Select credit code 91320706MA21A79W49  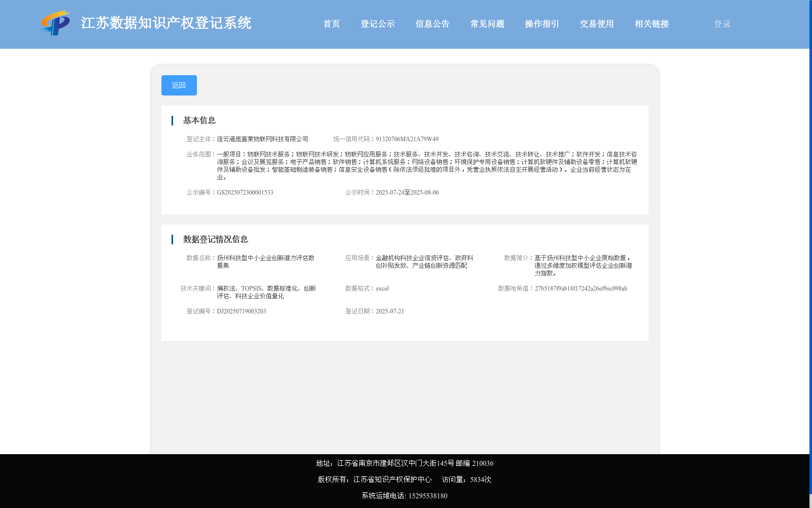point(407,139)
